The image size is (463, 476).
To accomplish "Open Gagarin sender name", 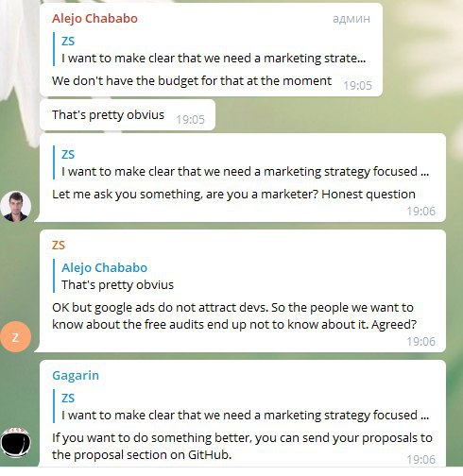I will (76, 375).
